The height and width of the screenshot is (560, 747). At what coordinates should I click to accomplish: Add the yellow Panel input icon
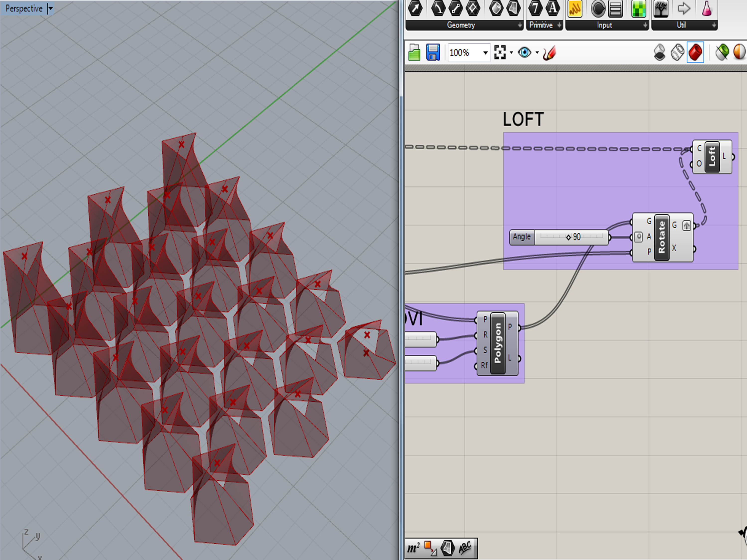coord(575,8)
